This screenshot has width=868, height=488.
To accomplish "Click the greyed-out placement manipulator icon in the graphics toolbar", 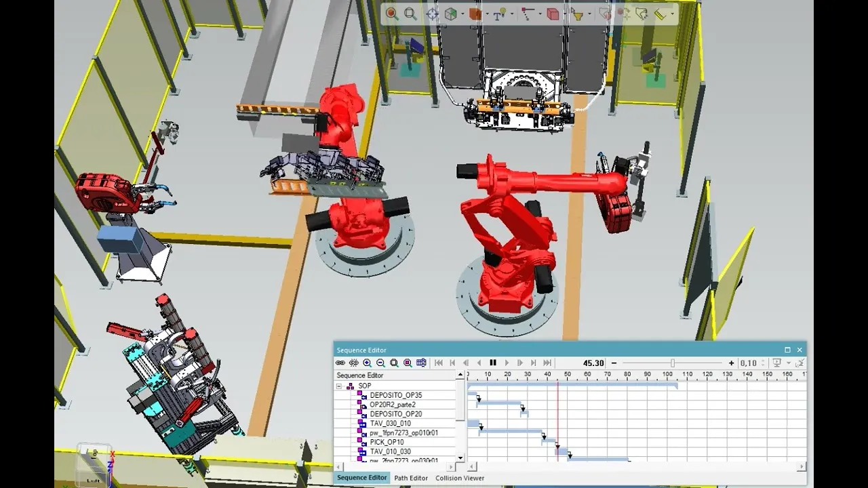I will pos(605,14).
